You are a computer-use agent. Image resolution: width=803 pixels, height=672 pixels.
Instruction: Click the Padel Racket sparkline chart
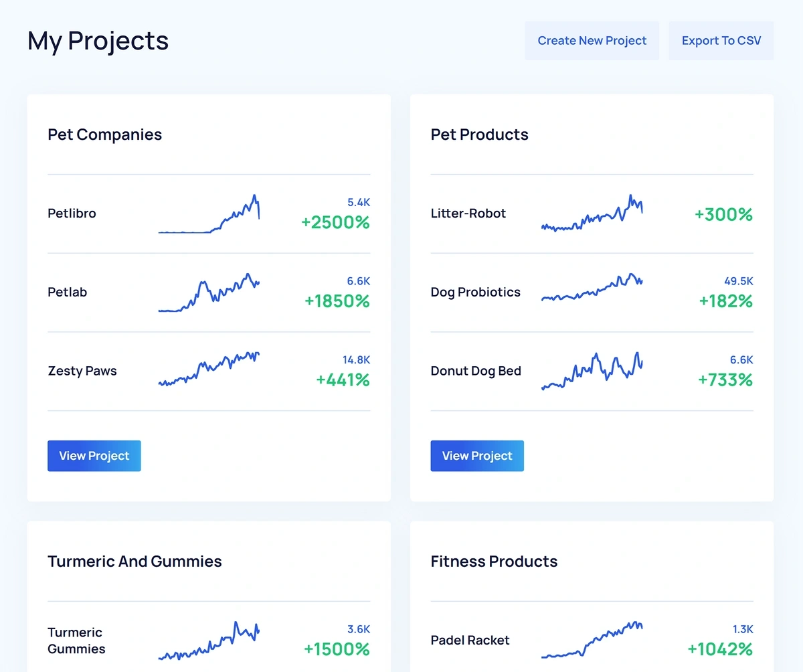[592, 640]
